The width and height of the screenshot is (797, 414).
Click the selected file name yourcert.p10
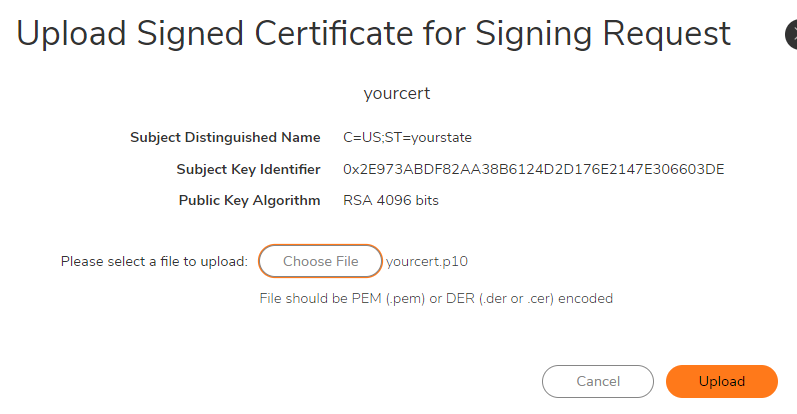point(427,262)
